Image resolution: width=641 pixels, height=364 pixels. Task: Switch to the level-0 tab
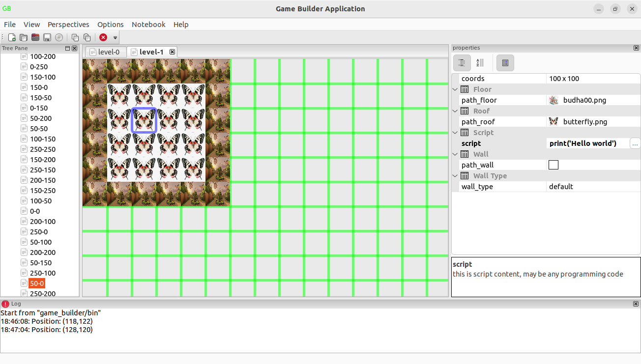tap(105, 52)
